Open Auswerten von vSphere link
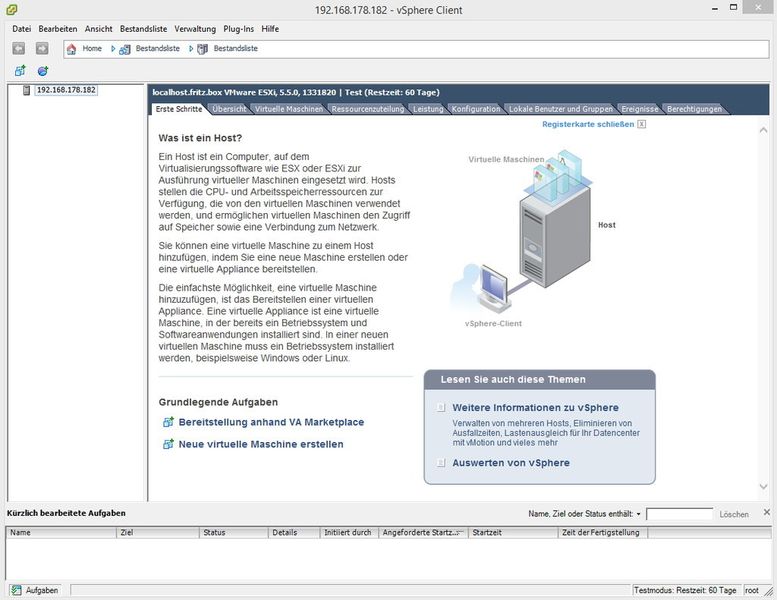 [511, 463]
